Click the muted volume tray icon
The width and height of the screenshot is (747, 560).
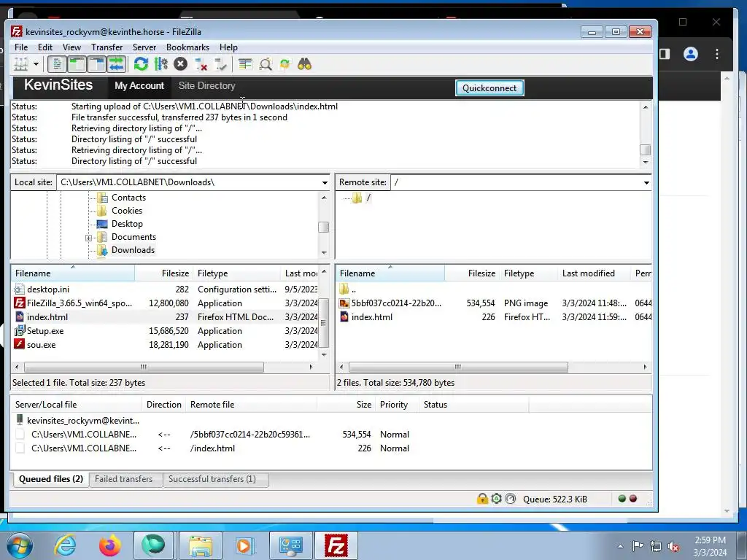point(673,546)
